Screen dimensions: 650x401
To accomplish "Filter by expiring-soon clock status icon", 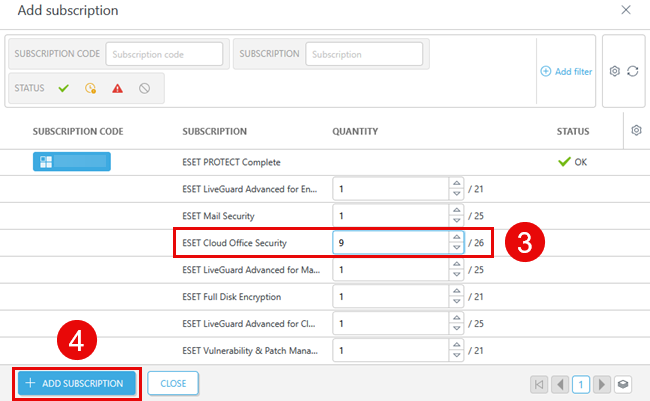I will (x=90, y=88).
